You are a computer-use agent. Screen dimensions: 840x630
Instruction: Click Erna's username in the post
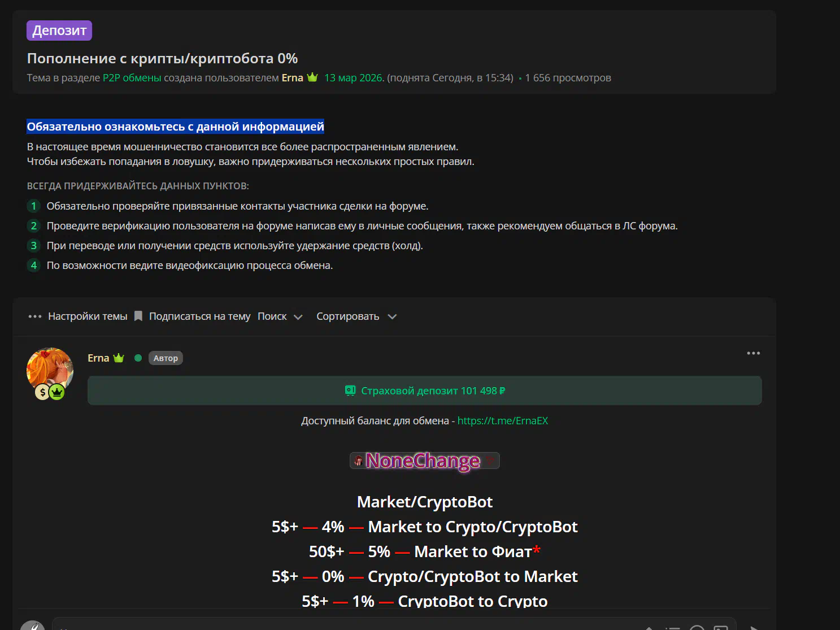tap(98, 358)
